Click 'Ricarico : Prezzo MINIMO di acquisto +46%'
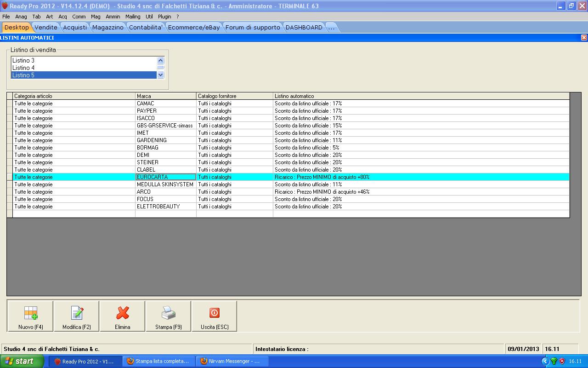Viewport: 588px width, 368px height. (x=322, y=192)
